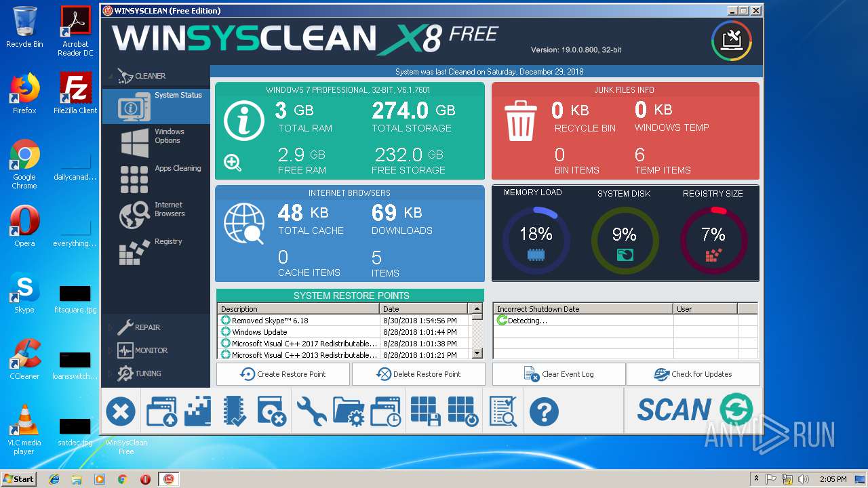Click Delete Restore Point button
This screenshot has width=868, height=488.
pyautogui.click(x=418, y=374)
